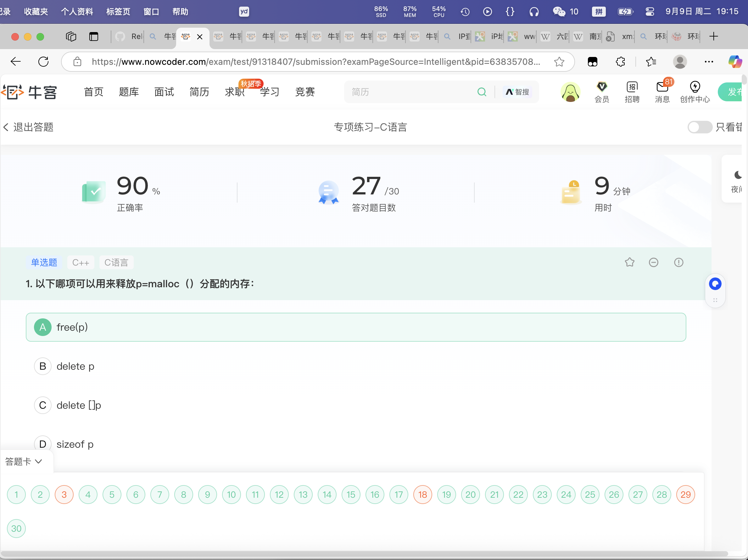The height and width of the screenshot is (560, 748).
Task: Open the 首页 nav item
Action: pos(94,92)
